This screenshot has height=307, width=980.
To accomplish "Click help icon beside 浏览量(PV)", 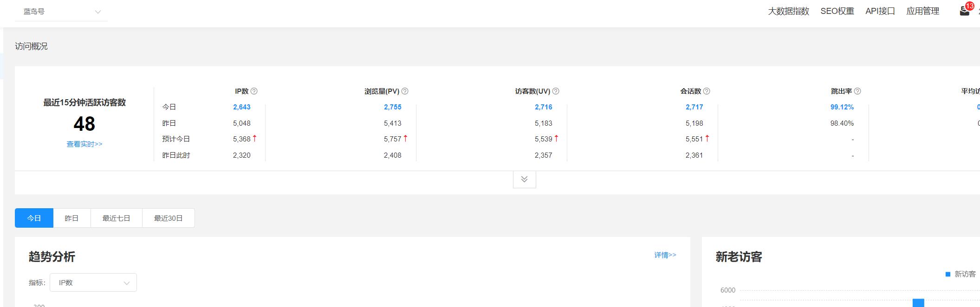I will point(405,91).
